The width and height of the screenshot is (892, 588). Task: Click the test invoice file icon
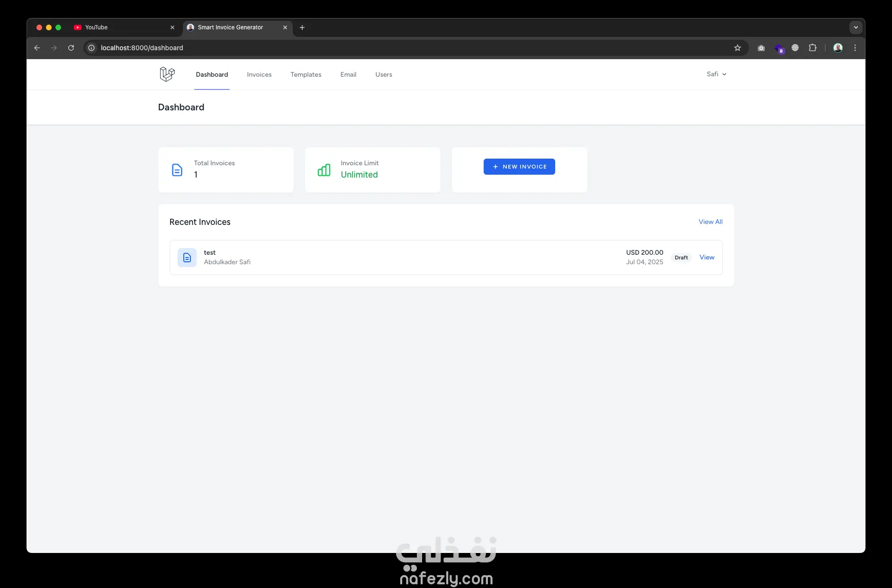click(187, 258)
